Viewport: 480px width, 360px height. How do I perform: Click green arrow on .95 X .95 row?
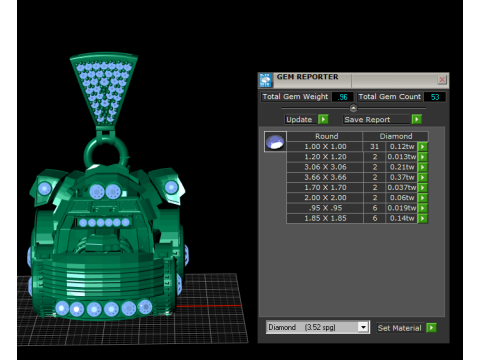(x=423, y=208)
